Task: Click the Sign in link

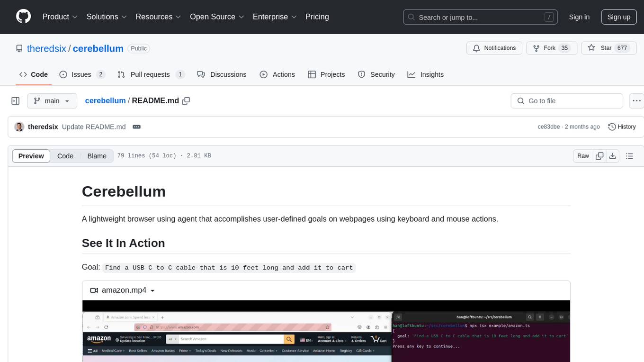Action: pyautogui.click(x=579, y=17)
